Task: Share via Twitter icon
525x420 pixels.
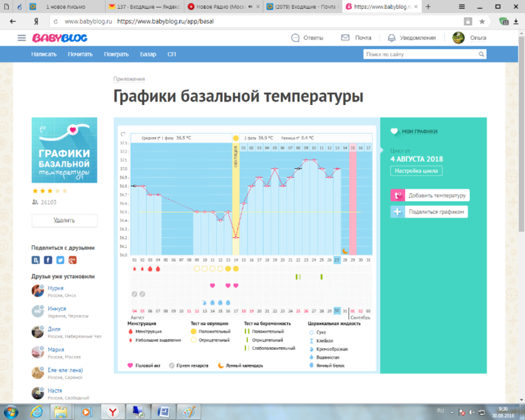Action: 60,260
